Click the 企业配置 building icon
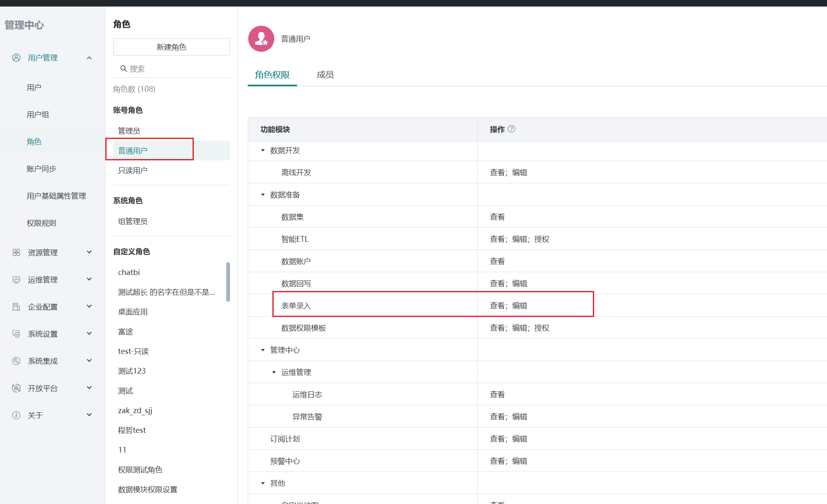Viewport: 827px width, 504px height. [16, 307]
